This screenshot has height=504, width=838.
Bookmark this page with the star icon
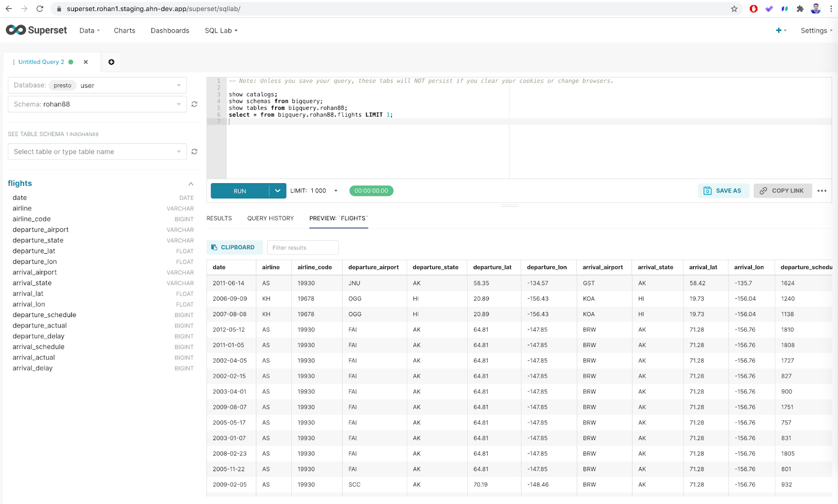[x=734, y=9]
